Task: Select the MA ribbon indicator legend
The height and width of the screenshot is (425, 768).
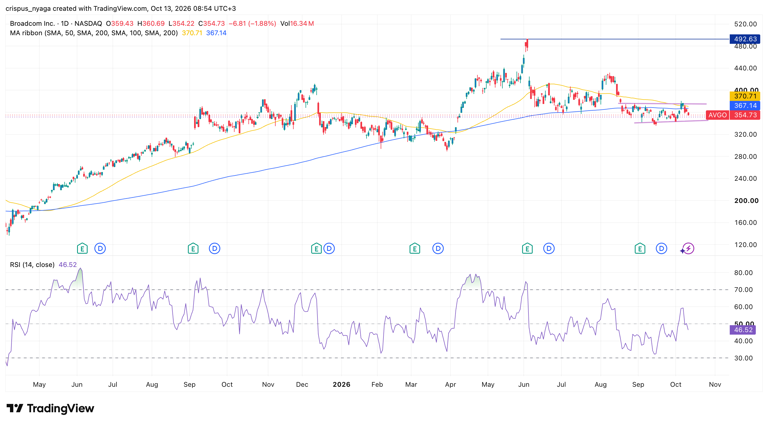Action: point(94,33)
